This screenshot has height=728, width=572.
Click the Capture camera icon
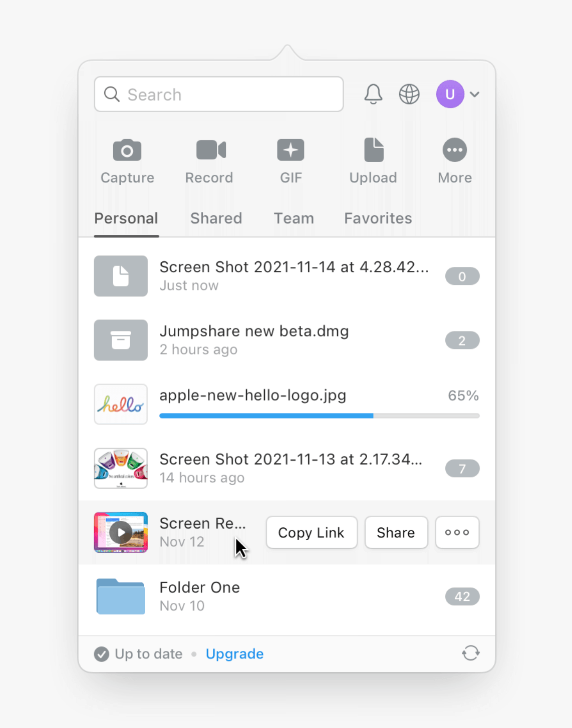(127, 150)
